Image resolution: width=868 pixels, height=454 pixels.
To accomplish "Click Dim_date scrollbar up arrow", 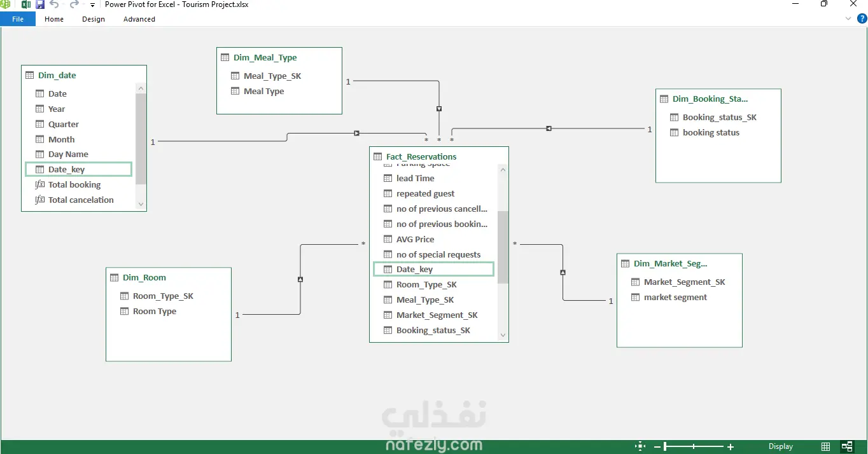I will click(141, 88).
